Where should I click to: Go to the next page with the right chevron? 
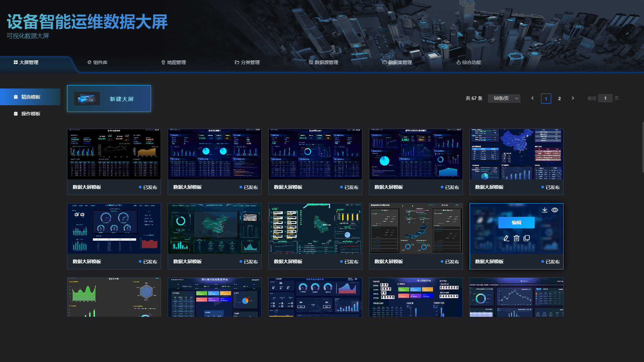tap(573, 98)
